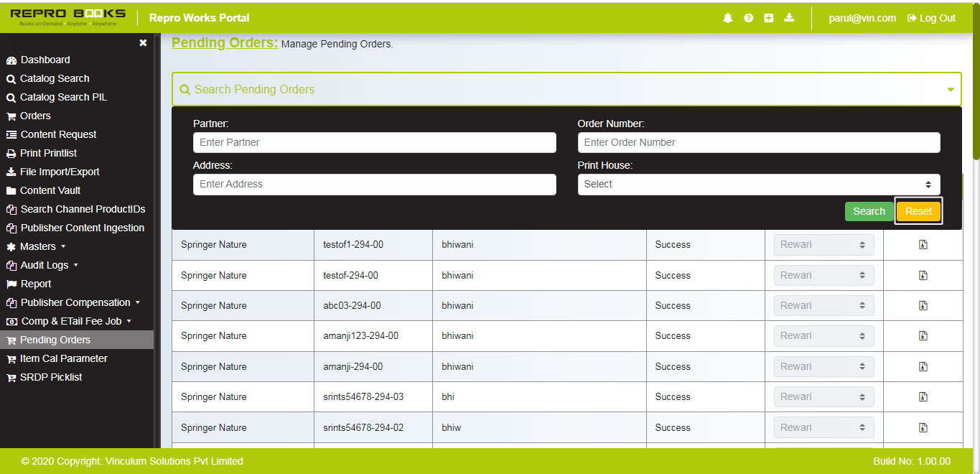This screenshot has height=474, width=980.
Task: Click the document icon on the testof1-294-00 row
Action: (923, 244)
